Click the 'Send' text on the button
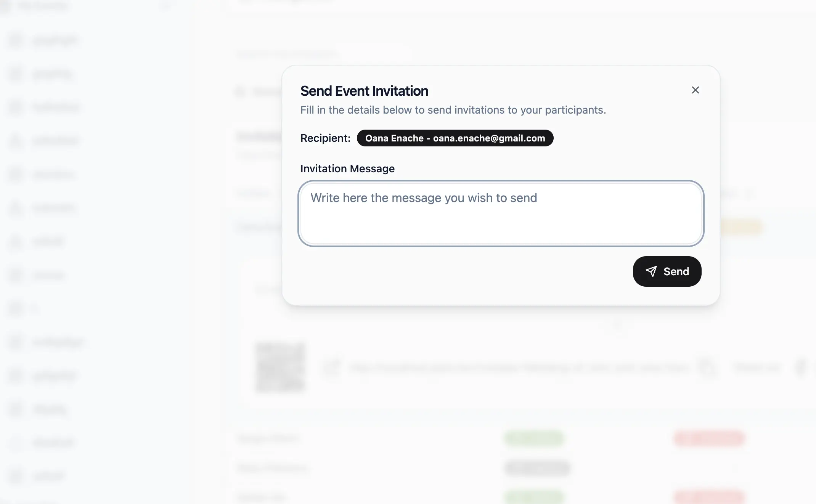The image size is (816, 504). tap(676, 271)
